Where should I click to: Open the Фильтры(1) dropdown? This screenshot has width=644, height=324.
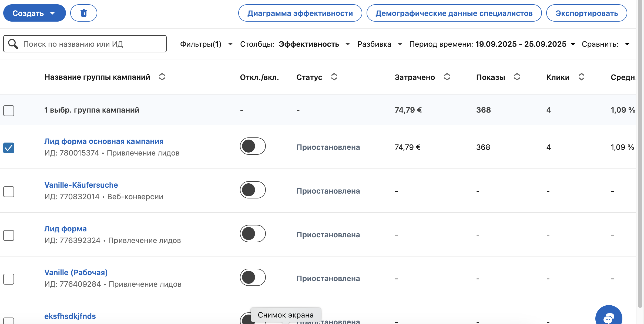click(x=206, y=44)
